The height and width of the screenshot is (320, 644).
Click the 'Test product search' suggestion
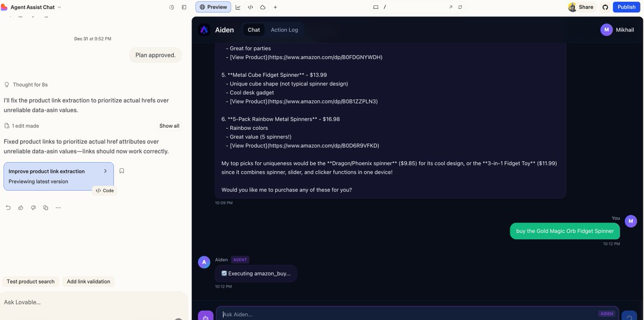[31, 281]
